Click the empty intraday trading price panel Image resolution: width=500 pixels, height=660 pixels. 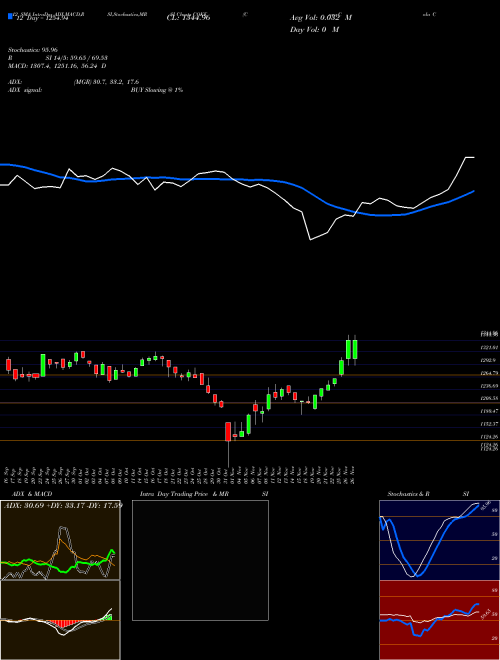pyautogui.click(x=200, y=560)
